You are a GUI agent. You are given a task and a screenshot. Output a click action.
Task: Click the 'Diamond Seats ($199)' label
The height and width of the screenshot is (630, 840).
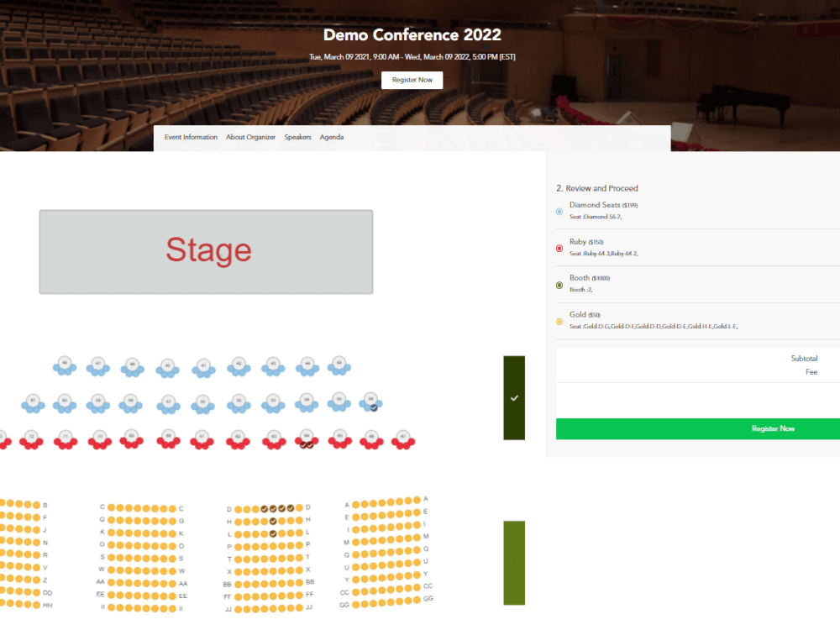pos(603,205)
